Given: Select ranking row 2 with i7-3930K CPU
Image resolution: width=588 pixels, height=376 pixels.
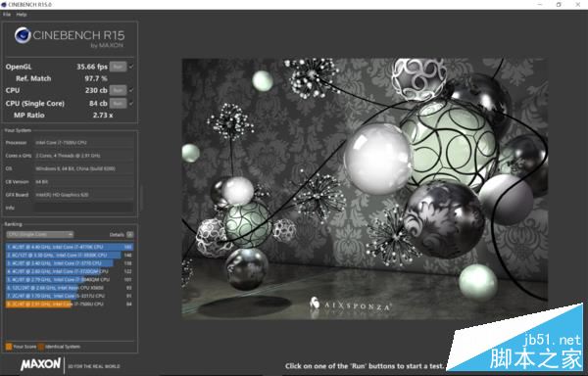Looking at the screenshot, I should tap(70, 255).
